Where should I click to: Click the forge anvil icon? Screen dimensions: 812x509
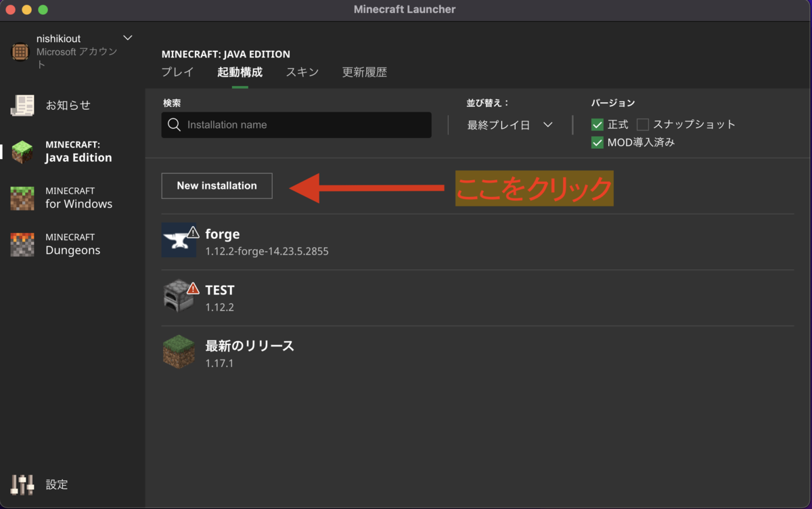tap(179, 240)
